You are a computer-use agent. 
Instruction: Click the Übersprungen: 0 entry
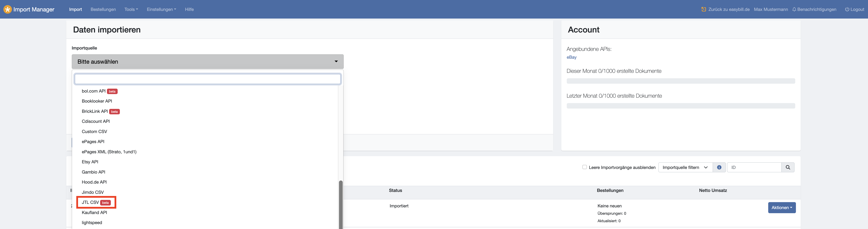[612, 214]
